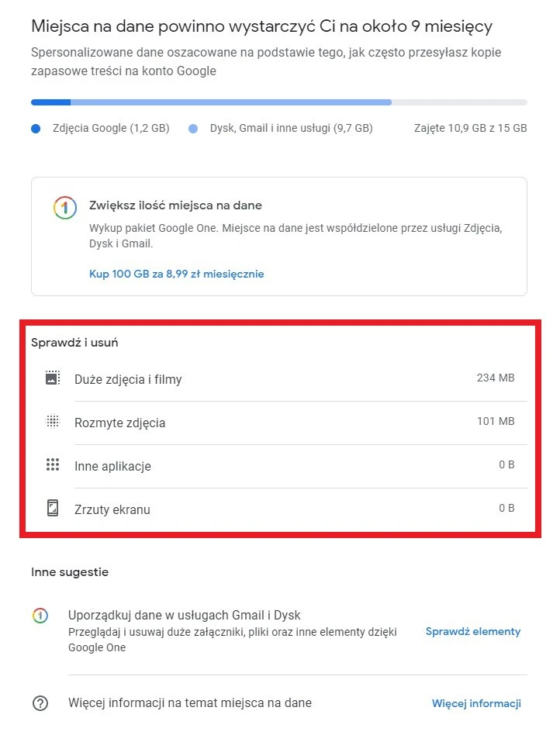Viewport: 560px width, 742px height.
Task: Click the question mark help icon
Action: coord(40,703)
